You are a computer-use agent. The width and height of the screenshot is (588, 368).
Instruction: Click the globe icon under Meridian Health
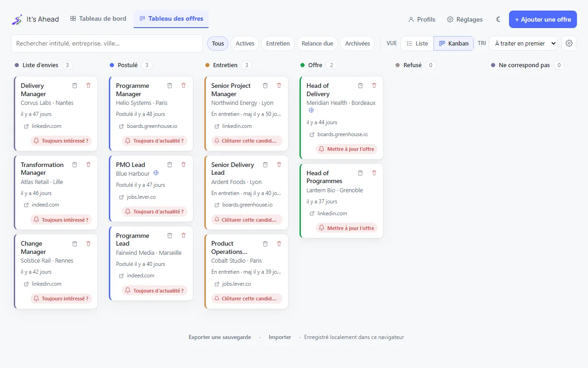point(311,110)
